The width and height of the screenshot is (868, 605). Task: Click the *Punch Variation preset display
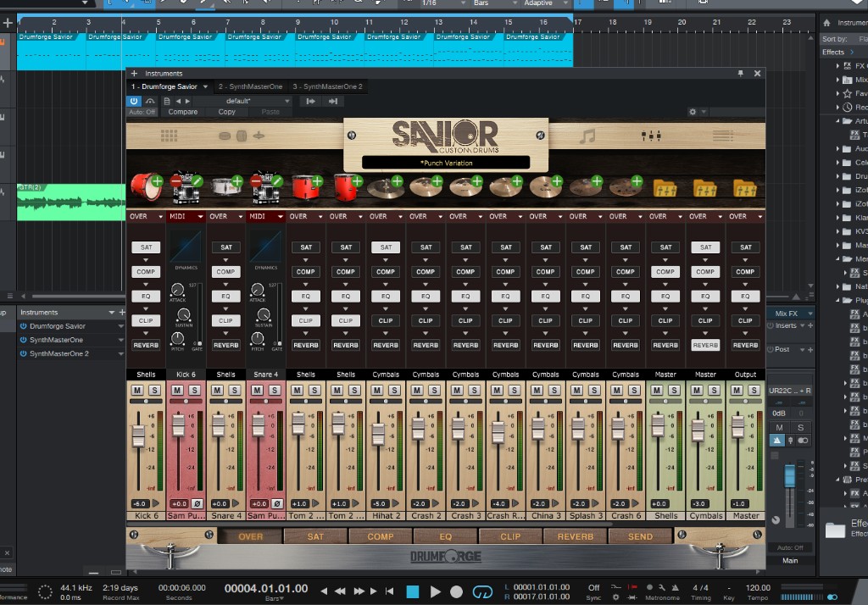pyautogui.click(x=446, y=163)
